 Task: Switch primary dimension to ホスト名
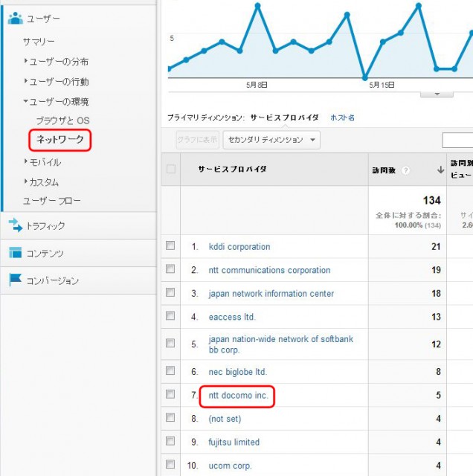click(x=342, y=118)
